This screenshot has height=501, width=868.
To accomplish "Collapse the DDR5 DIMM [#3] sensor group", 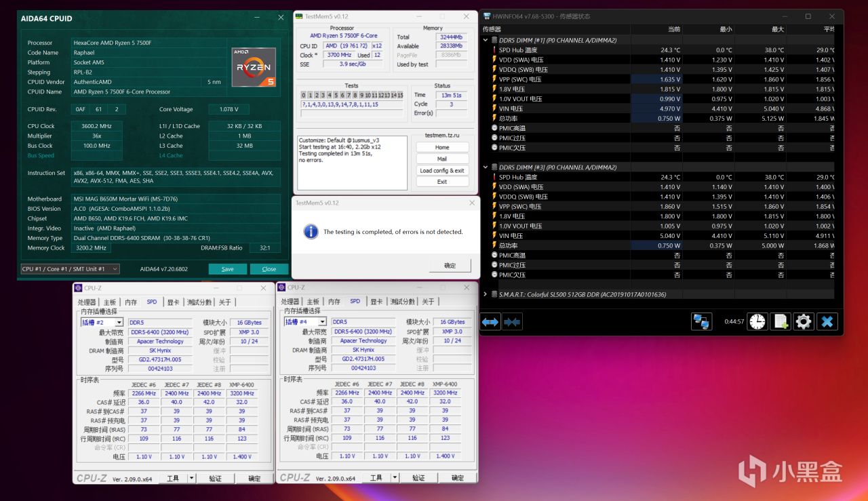I will point(486,167).
